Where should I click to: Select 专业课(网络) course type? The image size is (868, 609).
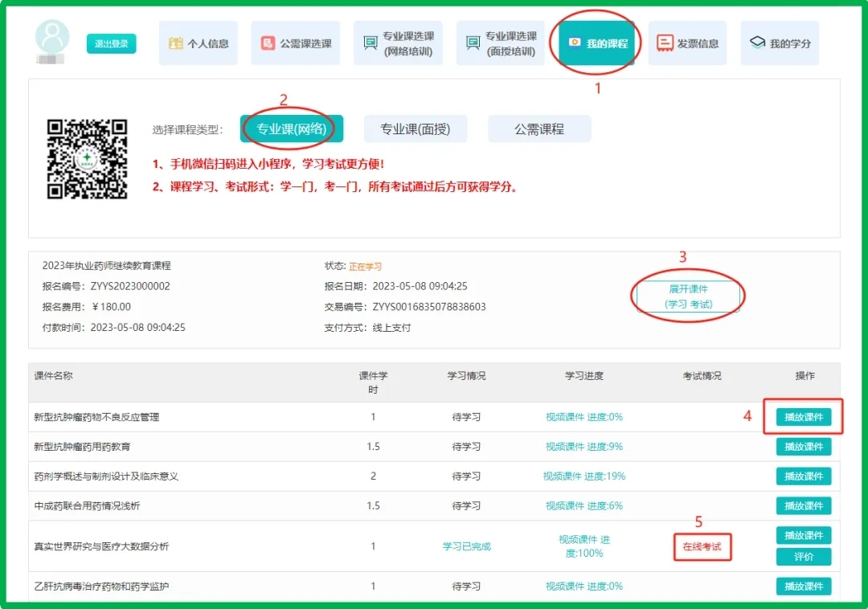pos(291,129)
